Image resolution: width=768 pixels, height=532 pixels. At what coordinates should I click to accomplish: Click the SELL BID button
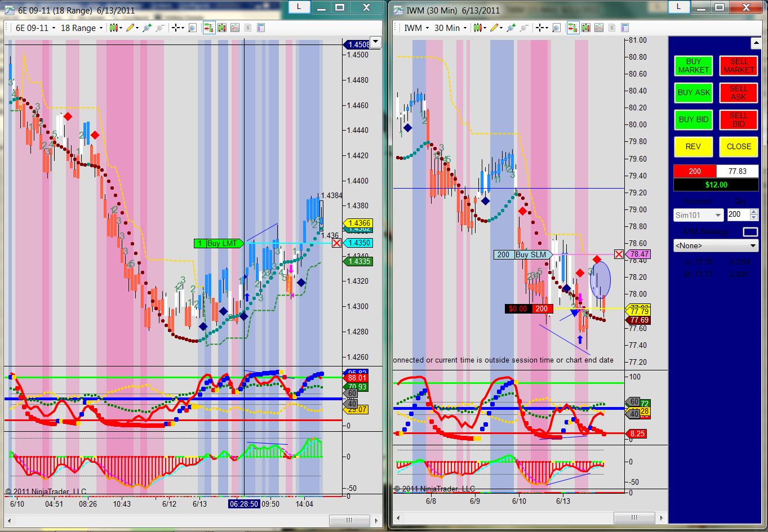click(739, 119)
